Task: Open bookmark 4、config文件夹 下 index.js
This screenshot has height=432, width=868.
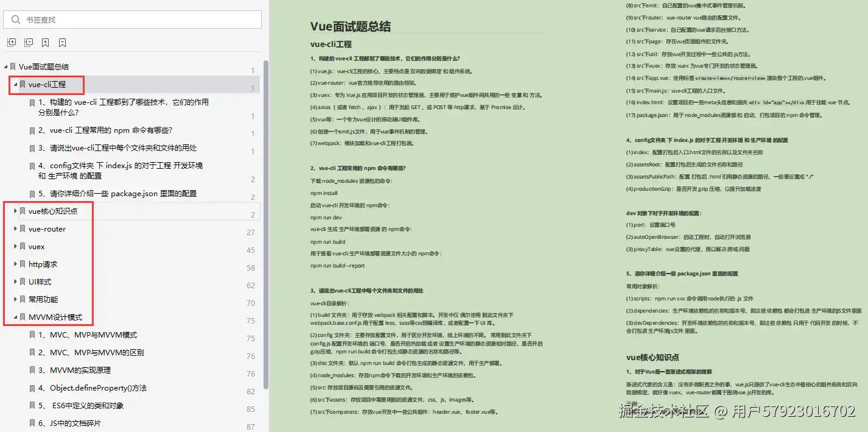Action: pos(121,170)
